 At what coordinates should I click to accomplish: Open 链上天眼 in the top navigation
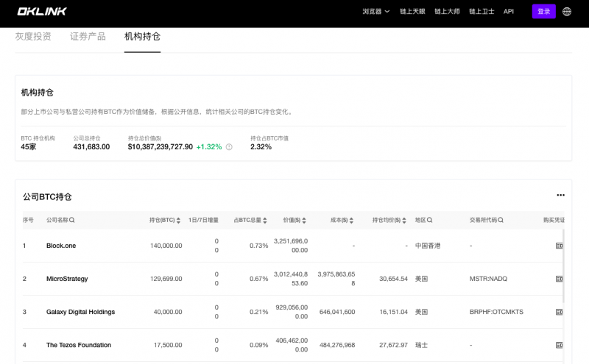[412, 11]
